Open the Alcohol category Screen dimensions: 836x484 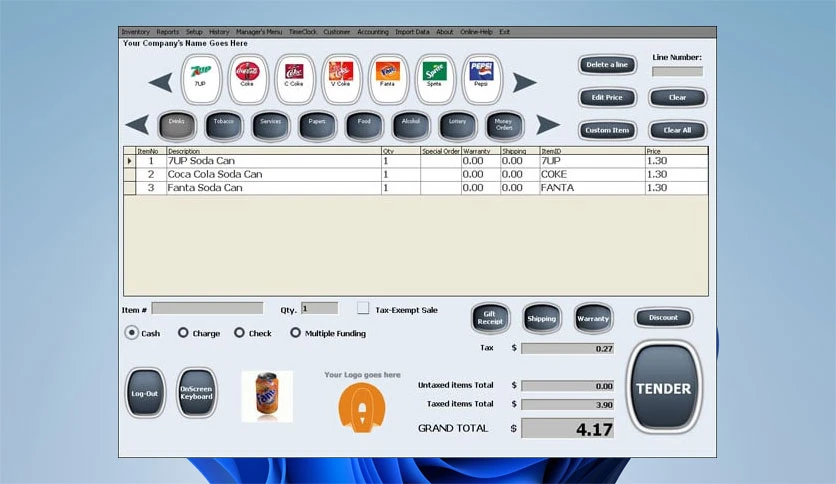(x=411, y=126)
